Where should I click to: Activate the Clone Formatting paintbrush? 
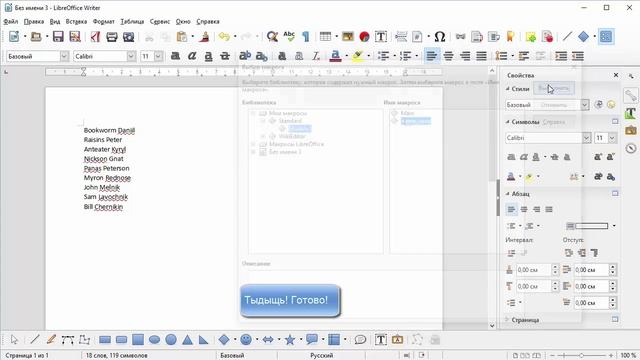point(204,37)
